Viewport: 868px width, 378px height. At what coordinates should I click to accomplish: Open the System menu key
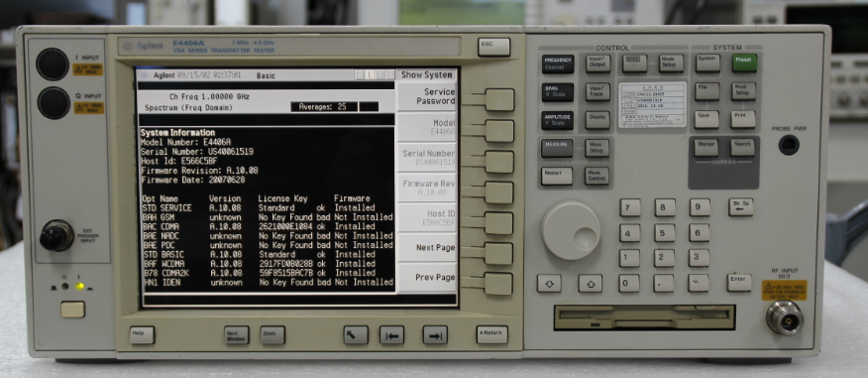coord(707,63)
